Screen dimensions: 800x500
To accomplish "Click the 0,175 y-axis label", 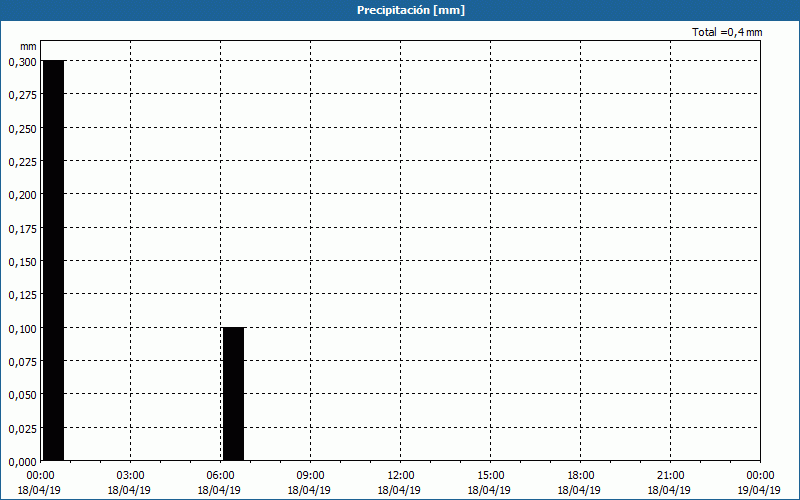I will click(x=22, y=229).
